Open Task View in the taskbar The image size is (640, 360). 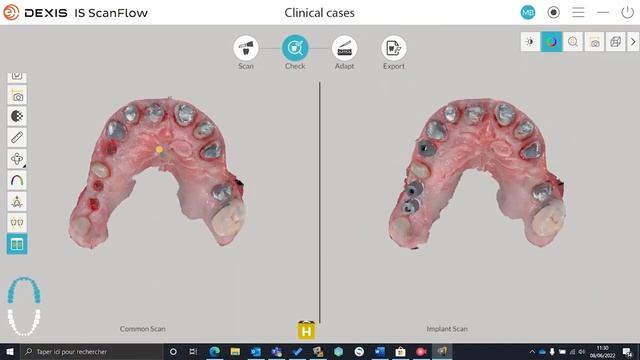click(x=193, y=351)
